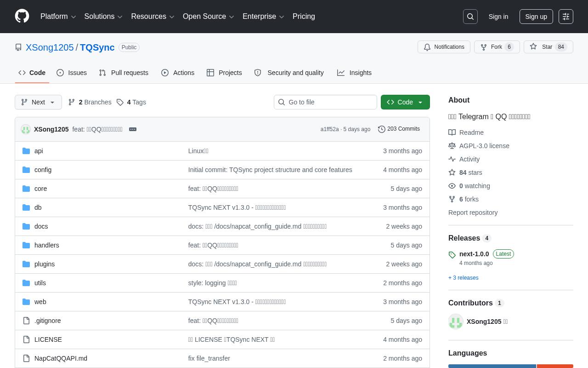Click the star icon to star TQSync
Image resolution: width=588 pixels, height=368 pixels.
pyautogui.click(x=533, y=46)
